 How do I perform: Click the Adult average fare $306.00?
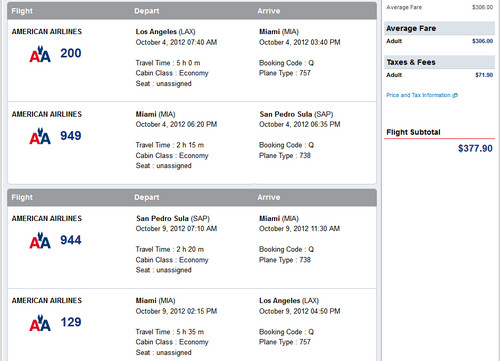482,41
